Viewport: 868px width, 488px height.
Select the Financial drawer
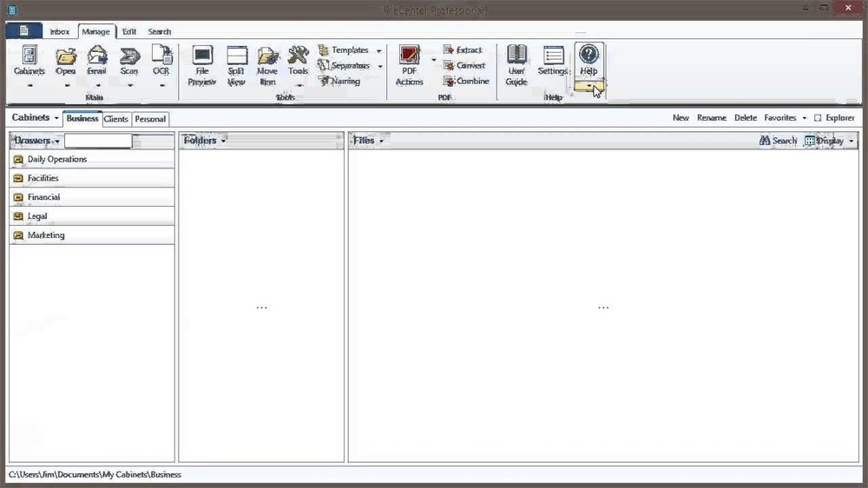pyautogui.click(x=92, y=196)
